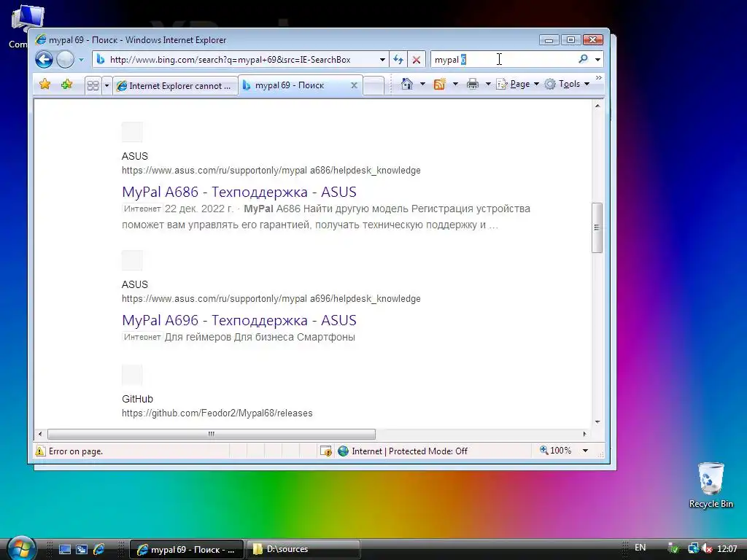Close the 'mypal 69 - Поиск' tab

(x=354, y=85)
